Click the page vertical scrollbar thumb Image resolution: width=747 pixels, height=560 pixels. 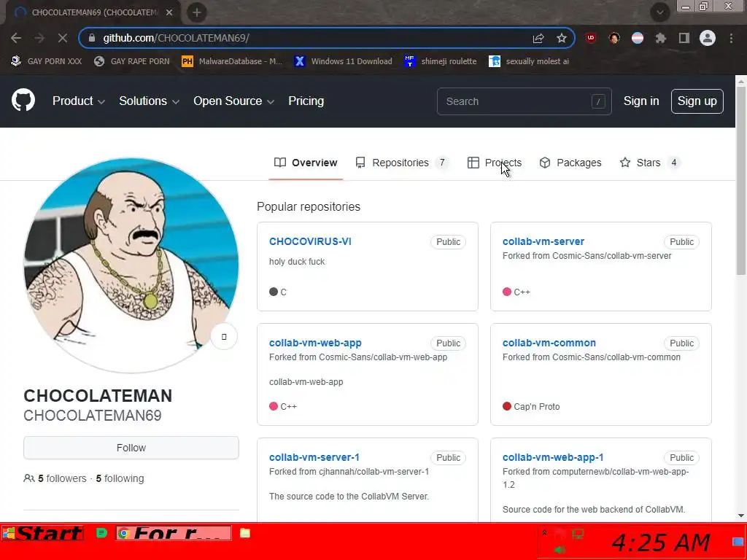741,181
